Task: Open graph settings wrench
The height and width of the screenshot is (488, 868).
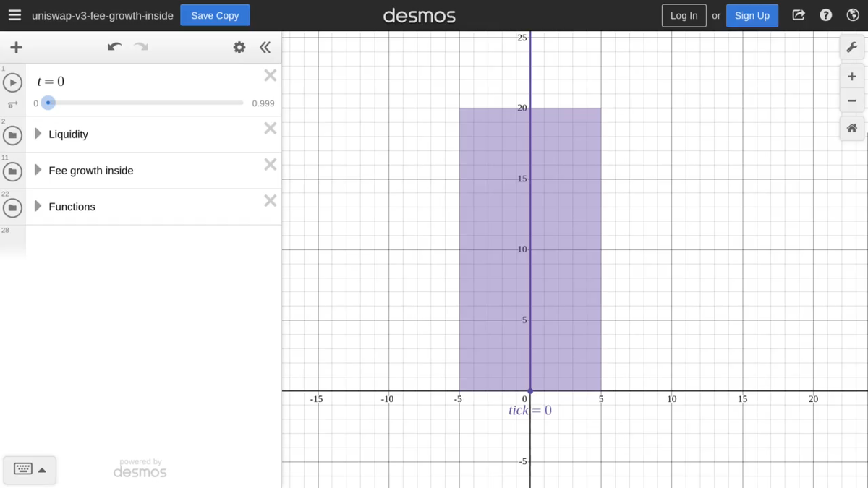Action: pos(851,48)
